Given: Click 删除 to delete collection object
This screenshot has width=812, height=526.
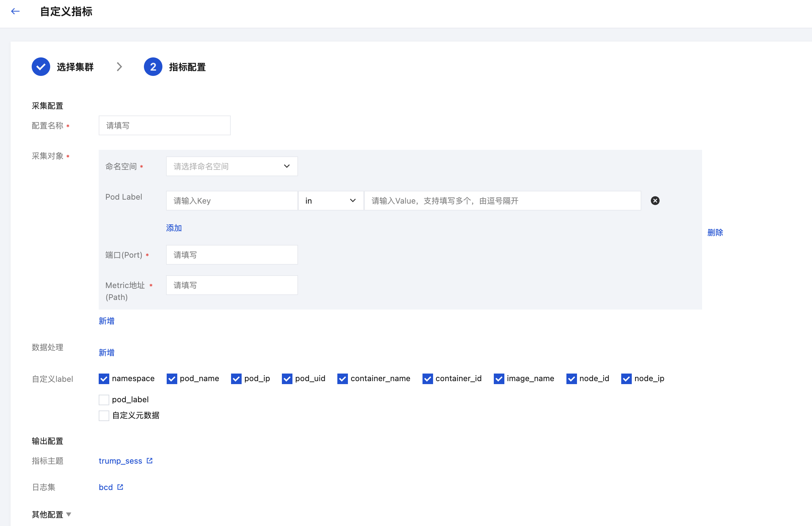Looking at the screenshot, I should click(715, 232).
